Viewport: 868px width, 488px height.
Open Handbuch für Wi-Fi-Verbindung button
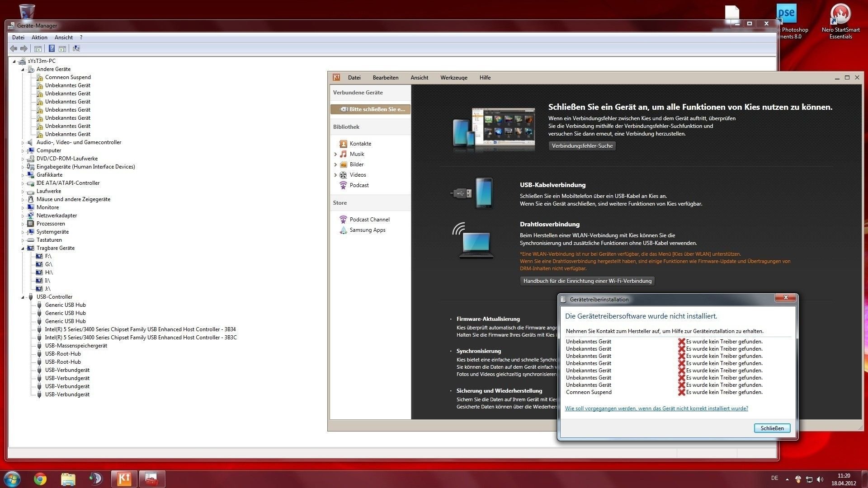coord(587,281)
